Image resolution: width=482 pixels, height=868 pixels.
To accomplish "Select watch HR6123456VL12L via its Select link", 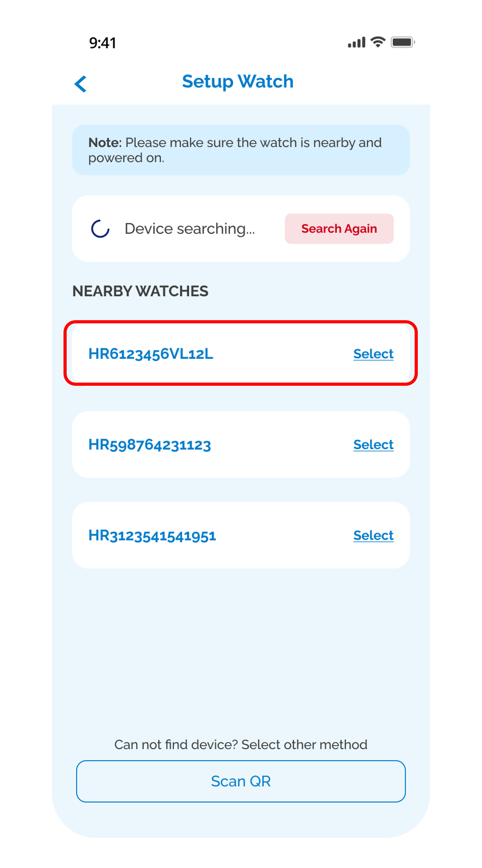I will tap(373, 354).
